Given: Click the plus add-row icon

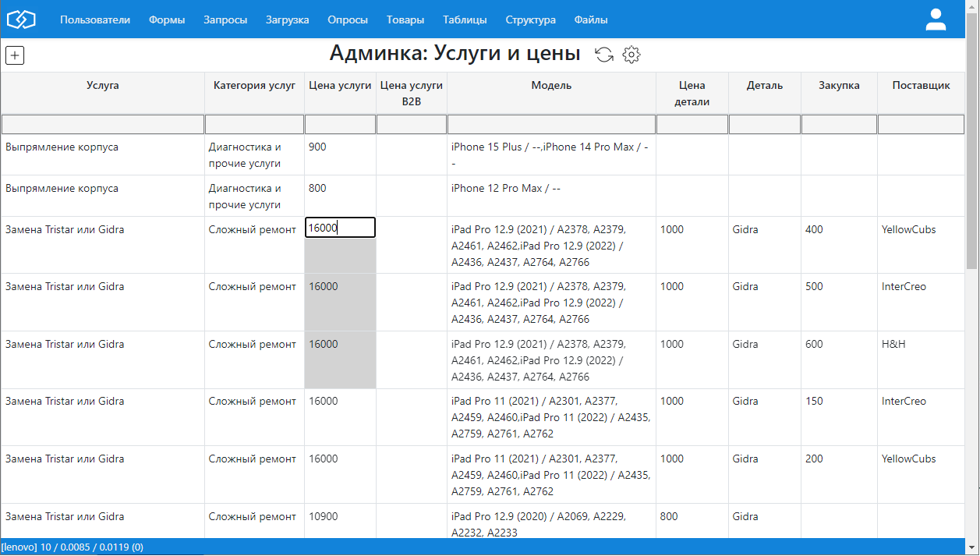Looking at the screenshot, I should (15, 55).
